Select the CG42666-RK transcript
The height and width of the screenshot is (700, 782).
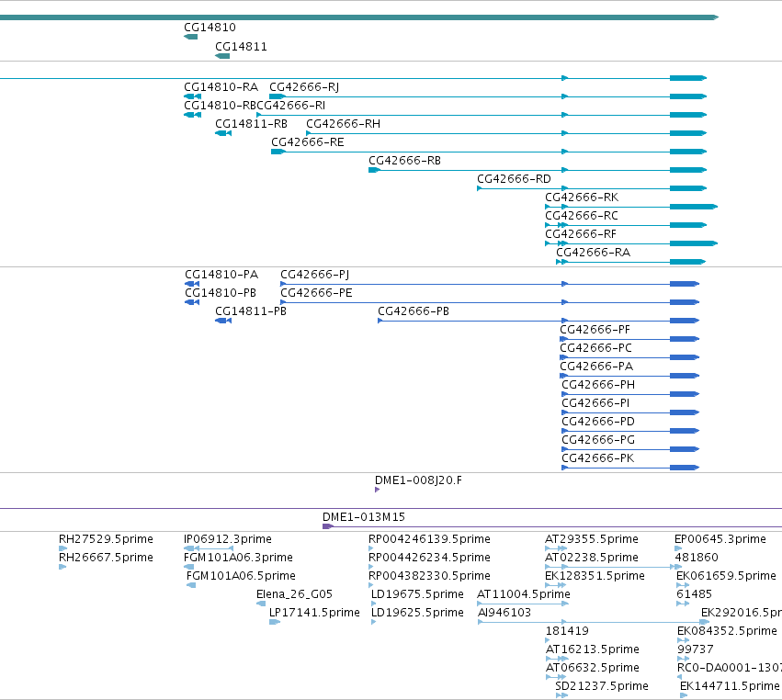(582, 198)
